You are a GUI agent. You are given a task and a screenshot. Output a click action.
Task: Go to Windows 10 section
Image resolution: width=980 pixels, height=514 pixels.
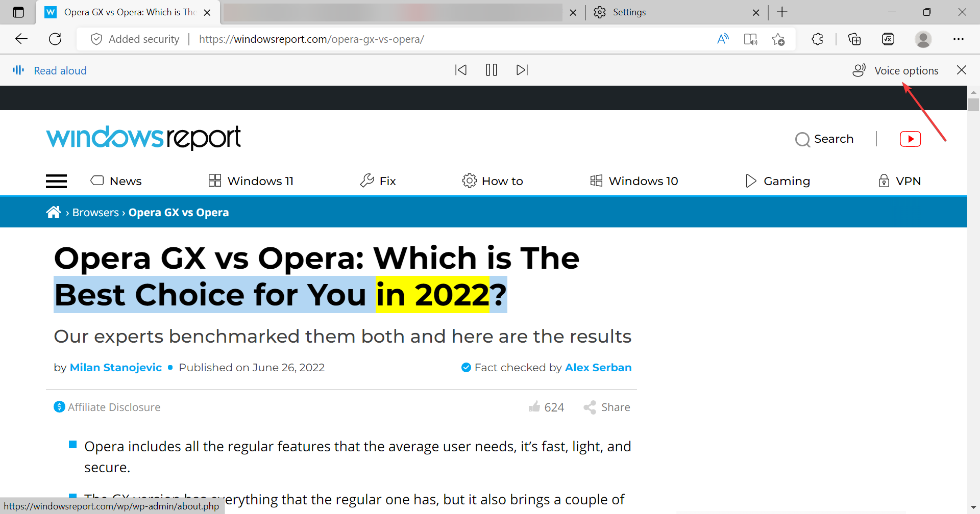[x=634, y=181]
